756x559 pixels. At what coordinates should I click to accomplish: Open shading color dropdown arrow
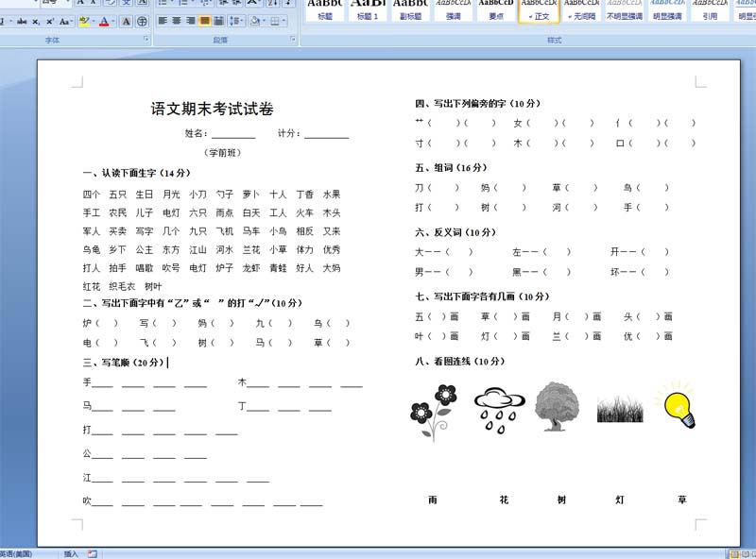coord(264,21)
